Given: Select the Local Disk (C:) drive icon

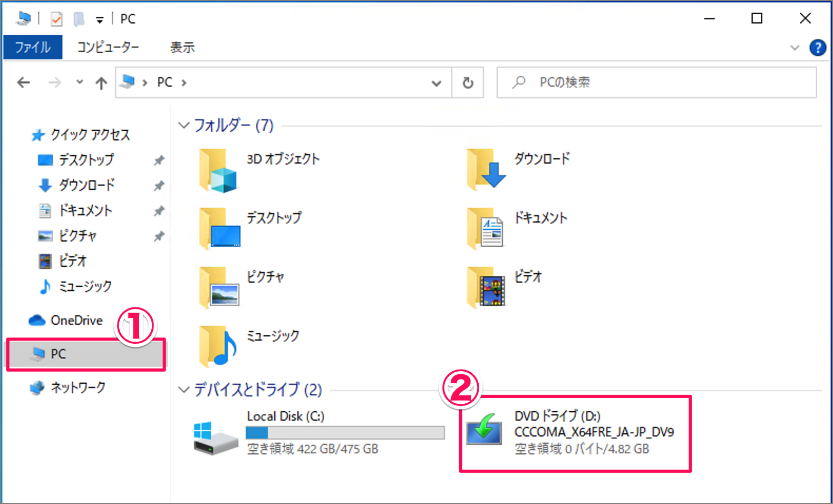Looking at the screenshot, I should point(216,438).
